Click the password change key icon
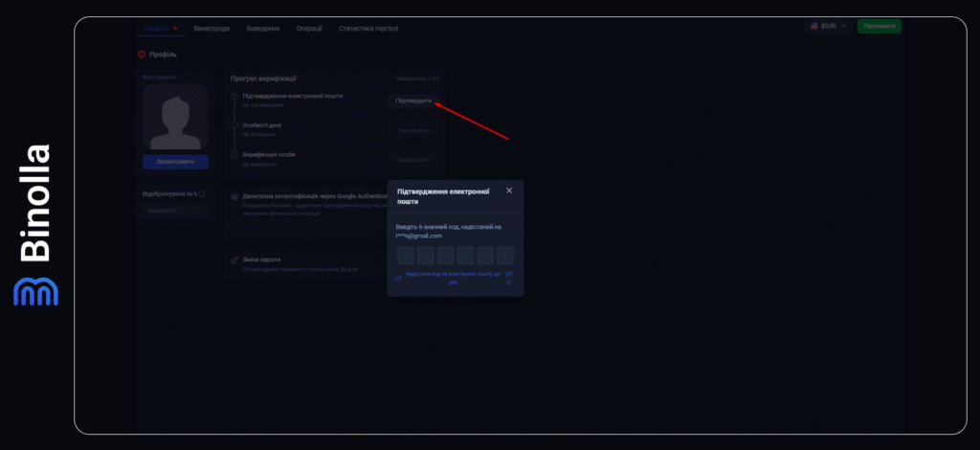Screen dimensions: 980x450 (234, 259)
